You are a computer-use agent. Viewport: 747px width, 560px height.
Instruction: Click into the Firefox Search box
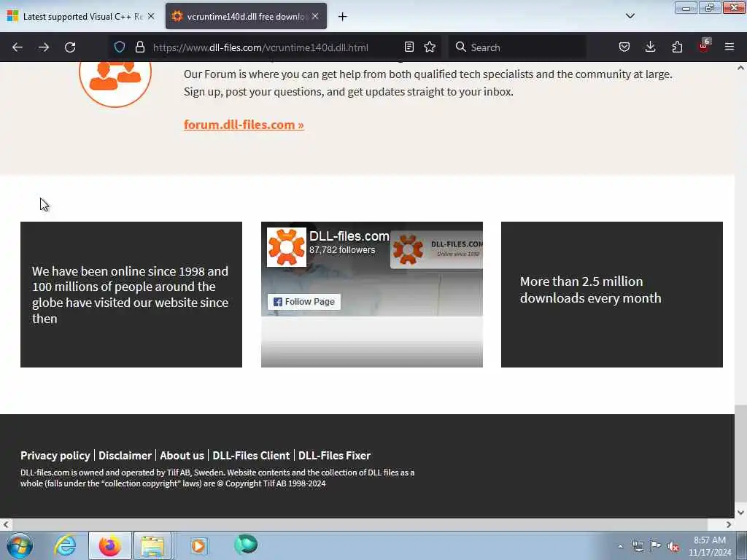pos(517,47)
